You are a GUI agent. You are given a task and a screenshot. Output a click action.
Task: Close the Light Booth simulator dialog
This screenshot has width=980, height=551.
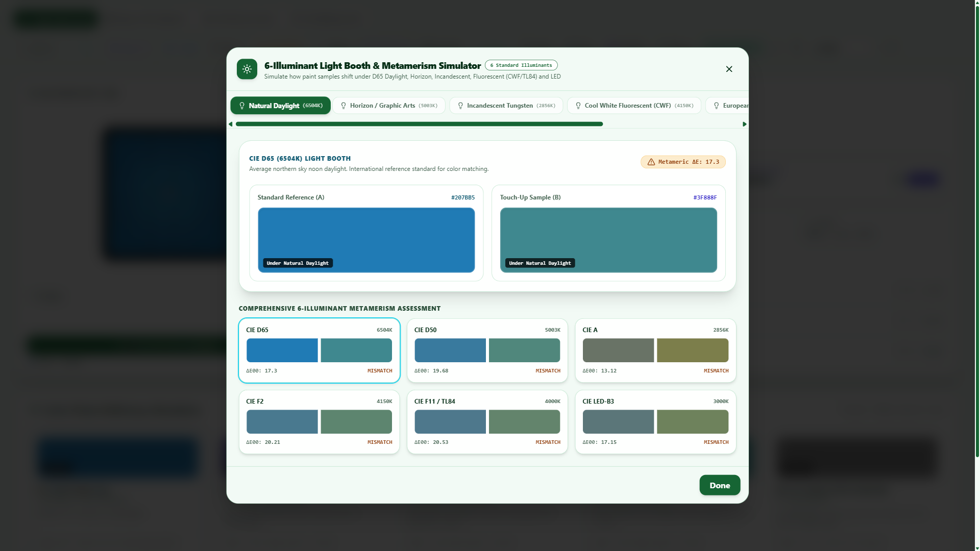729,69
